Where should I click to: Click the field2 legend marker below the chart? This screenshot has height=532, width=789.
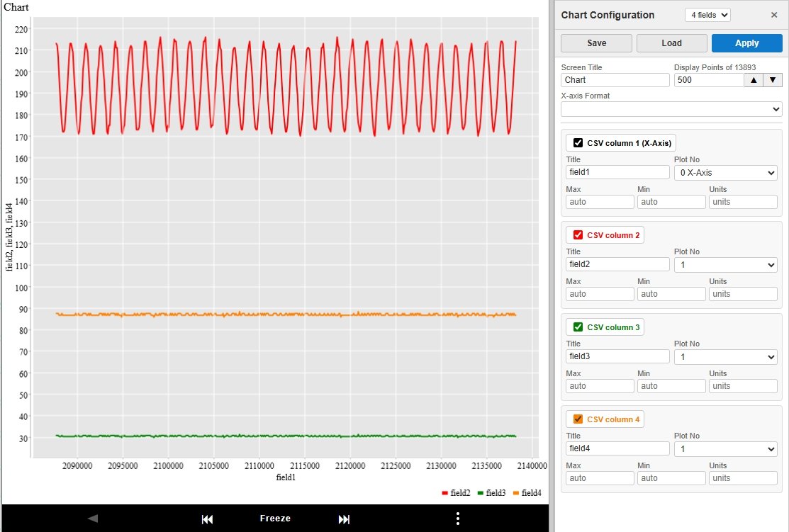445,493
